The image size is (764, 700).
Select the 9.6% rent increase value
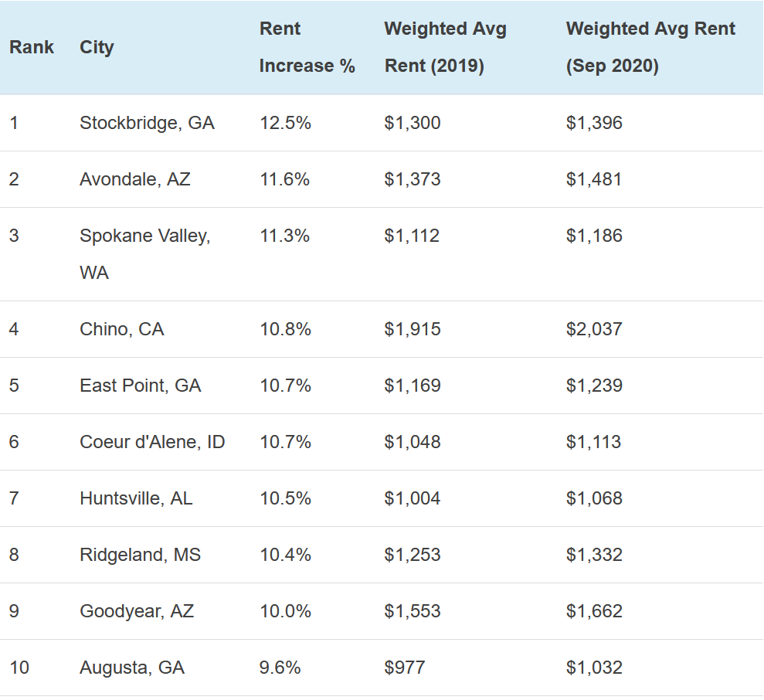(280, 668)
